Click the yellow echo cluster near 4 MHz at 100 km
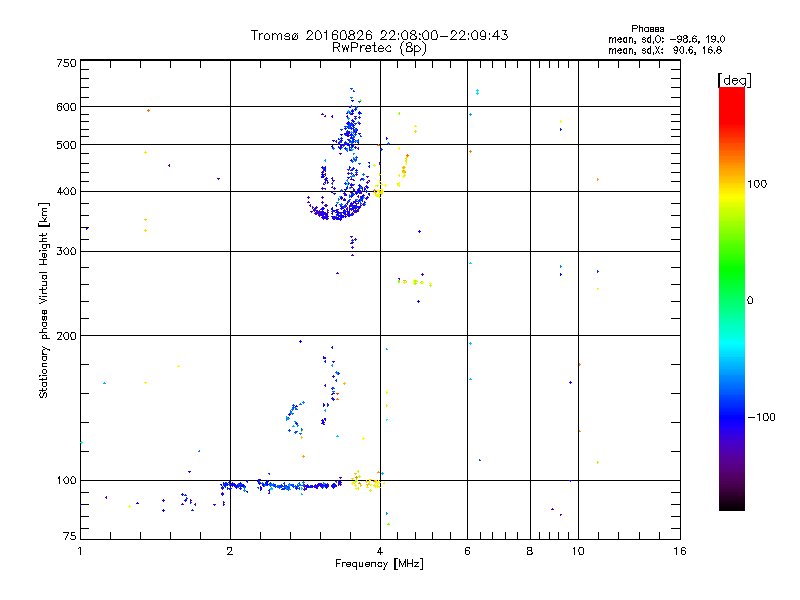800x600 pixels. coord(366,482)
